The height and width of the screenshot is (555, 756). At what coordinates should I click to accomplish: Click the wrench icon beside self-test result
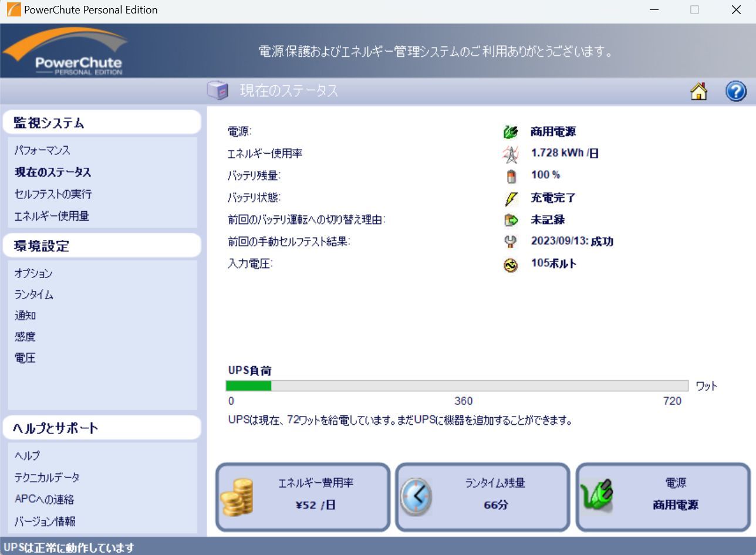(x=511, y=242)
